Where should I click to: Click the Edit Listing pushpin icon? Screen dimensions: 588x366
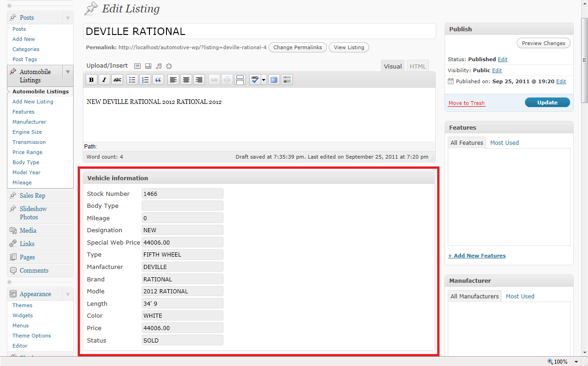tap(91, 9)
